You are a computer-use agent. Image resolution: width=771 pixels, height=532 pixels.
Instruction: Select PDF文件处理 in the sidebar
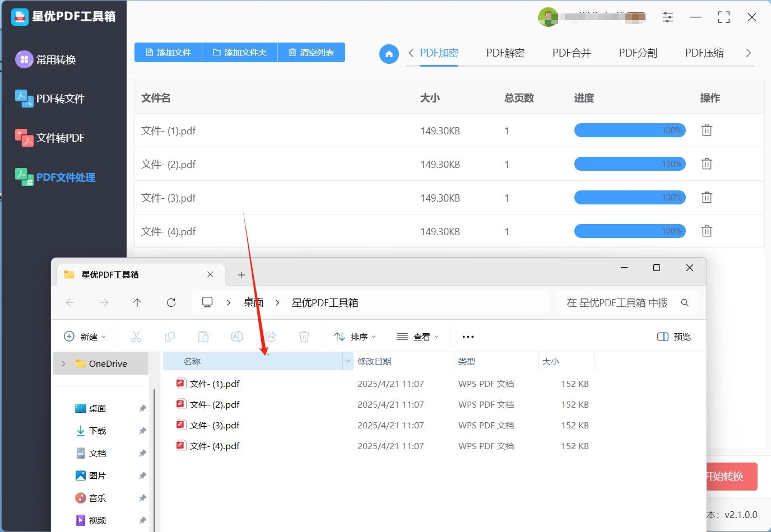55,178
